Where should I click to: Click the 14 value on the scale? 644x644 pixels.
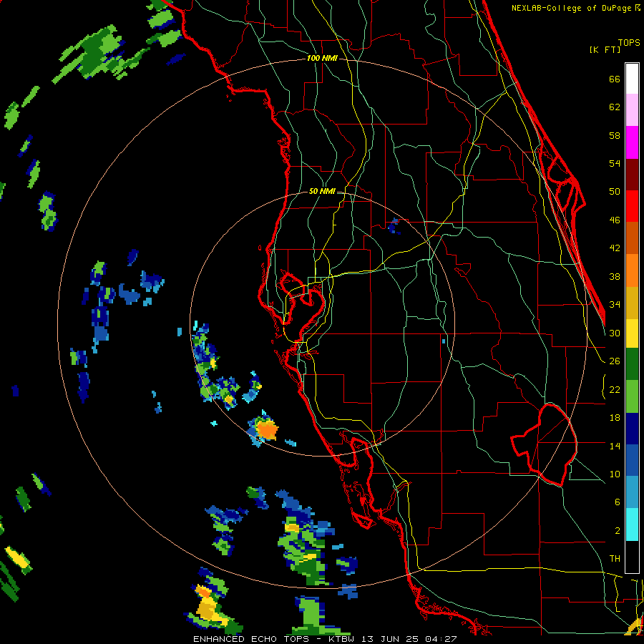615,446
